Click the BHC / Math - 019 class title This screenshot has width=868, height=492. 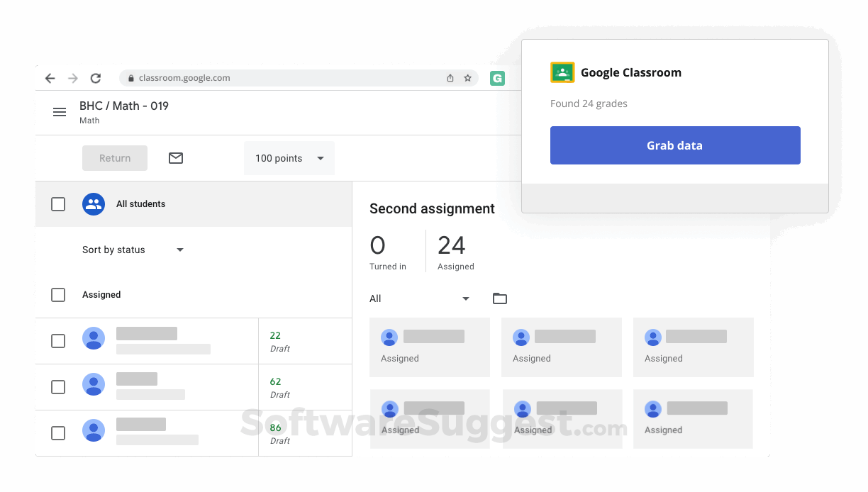point(124,106)
